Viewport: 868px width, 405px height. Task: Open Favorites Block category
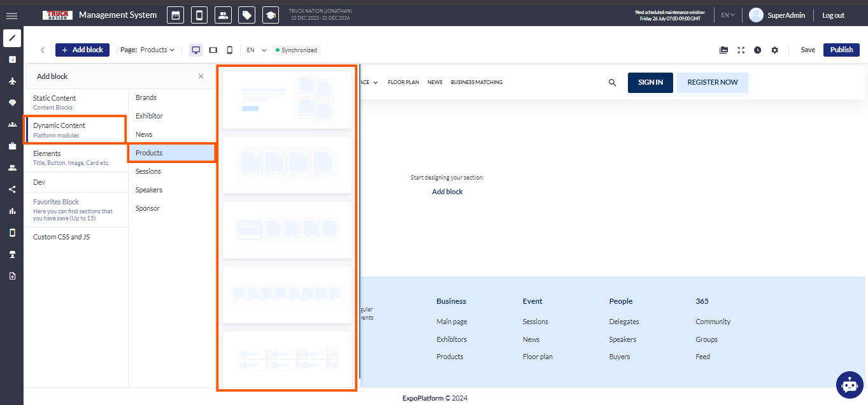(76, 210)
